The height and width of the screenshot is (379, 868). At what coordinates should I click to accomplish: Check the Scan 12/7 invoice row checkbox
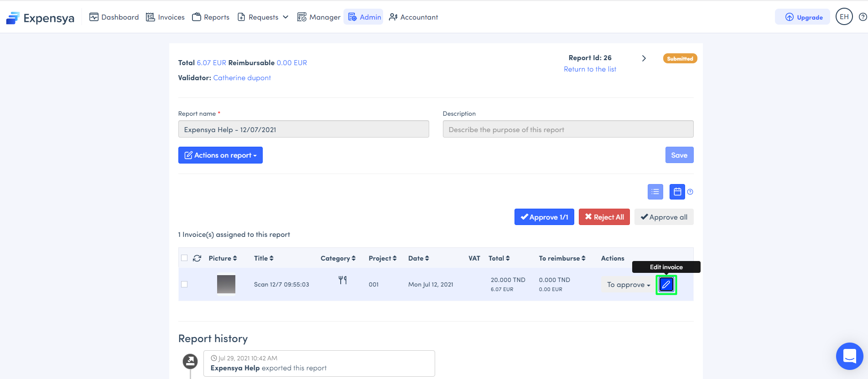click(x=184, y=284)
